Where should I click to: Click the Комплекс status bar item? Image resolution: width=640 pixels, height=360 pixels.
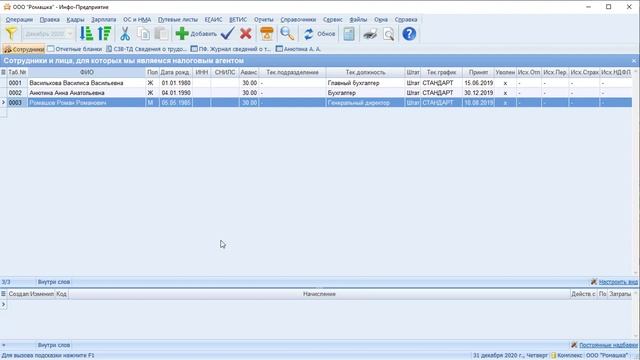click(x=567, y=356)
